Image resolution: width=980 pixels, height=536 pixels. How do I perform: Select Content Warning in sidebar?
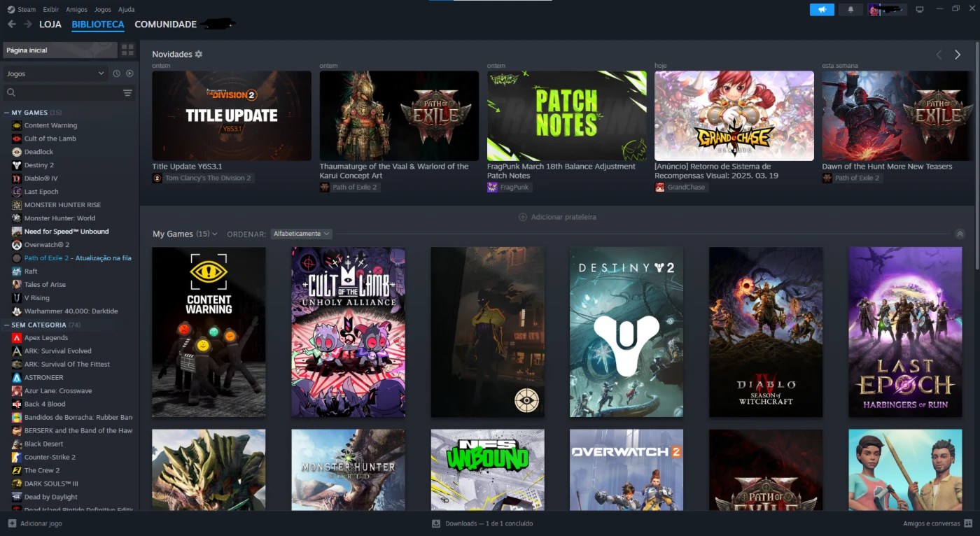pos(50,125)
